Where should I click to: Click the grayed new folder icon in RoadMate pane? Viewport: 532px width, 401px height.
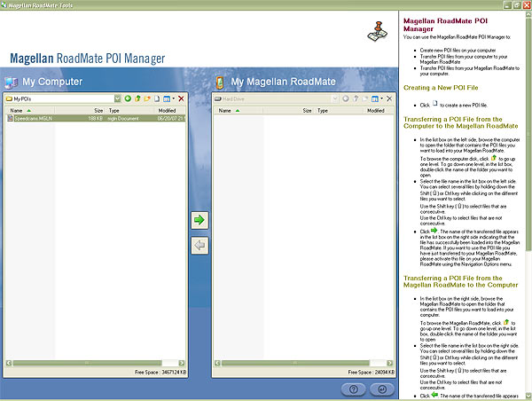coord(365,98)
